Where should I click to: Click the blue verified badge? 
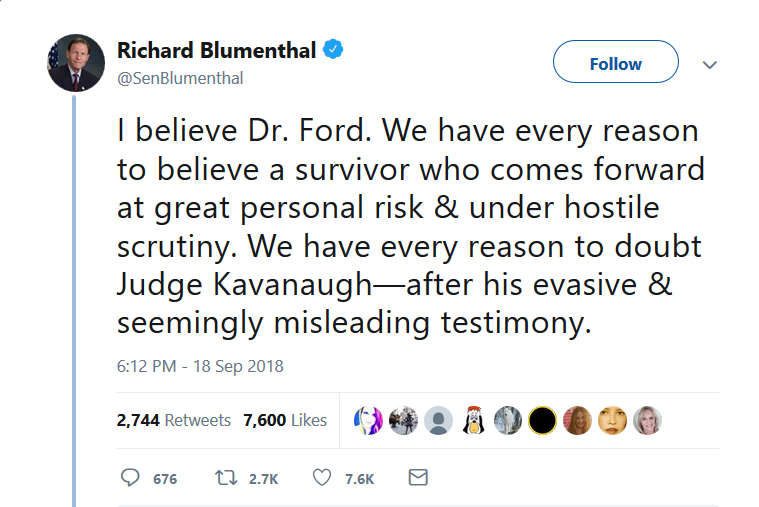pyautogui.click(x=334, y=49)
